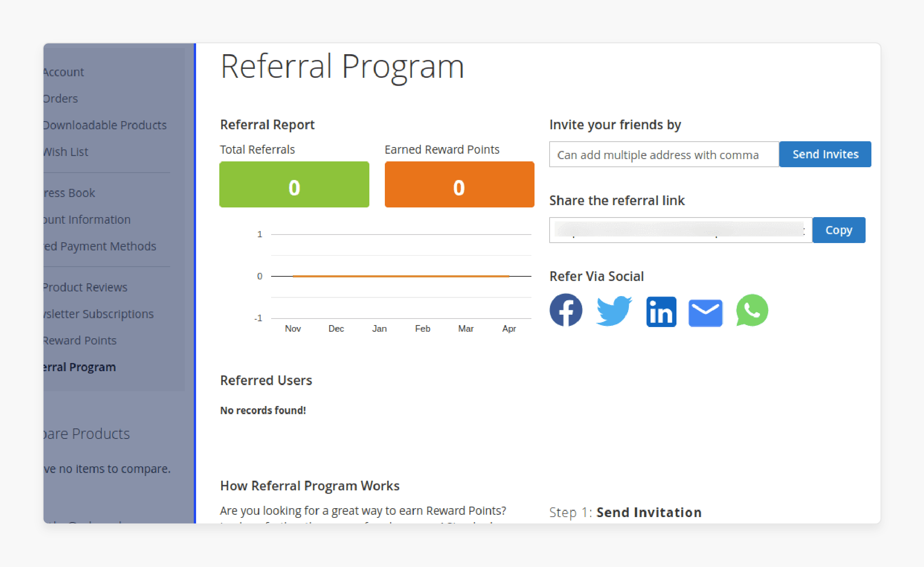Open Account Information sidebar link
Image resolution: width=924 pixels, height=567 pixels.
(x=87, y=219)
